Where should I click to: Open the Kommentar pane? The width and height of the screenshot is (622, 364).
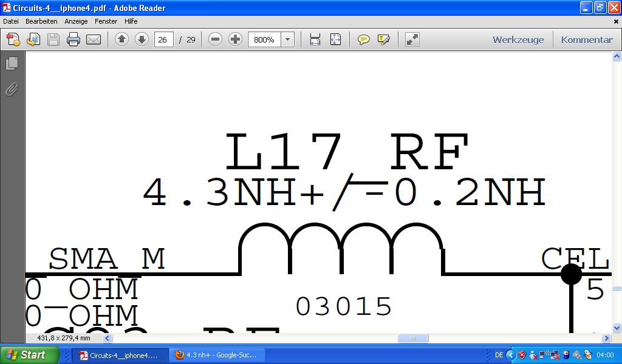tap(587, 39)
